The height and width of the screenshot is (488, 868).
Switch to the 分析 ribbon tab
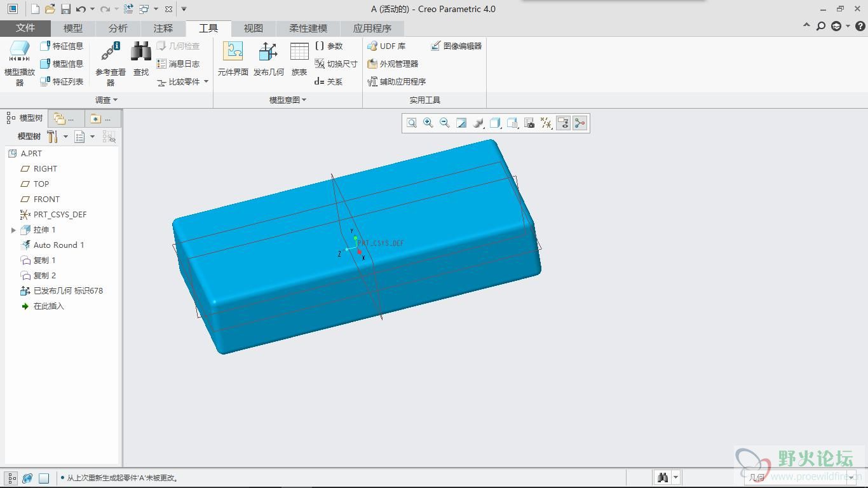(x=118, y=28)
